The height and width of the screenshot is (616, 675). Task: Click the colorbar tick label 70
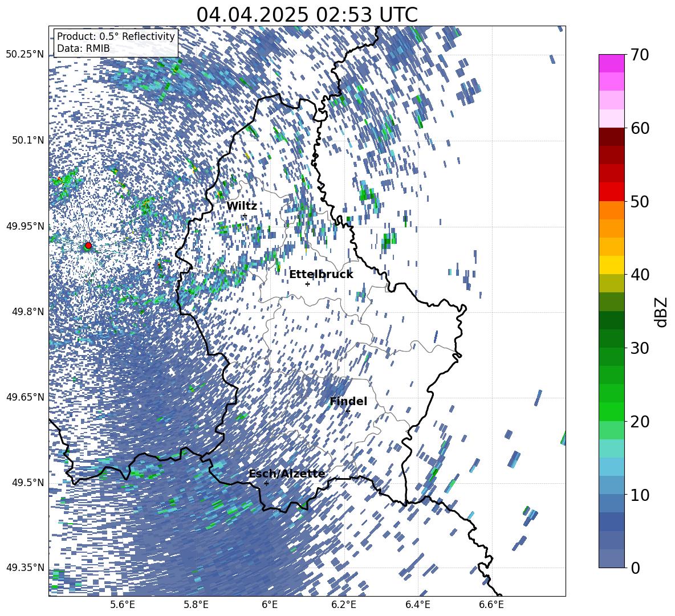click(640, 55)
